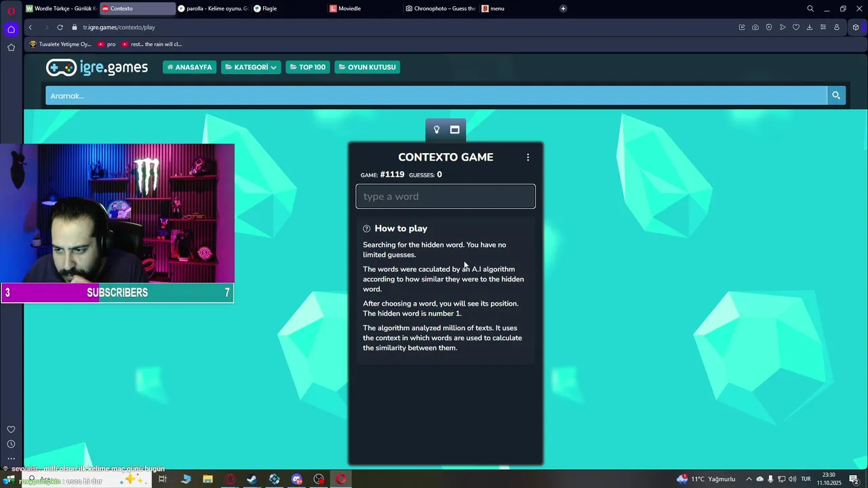Open the heart icon in Opera sidebar
Screen dimensions: 868x488
(11, 429)
